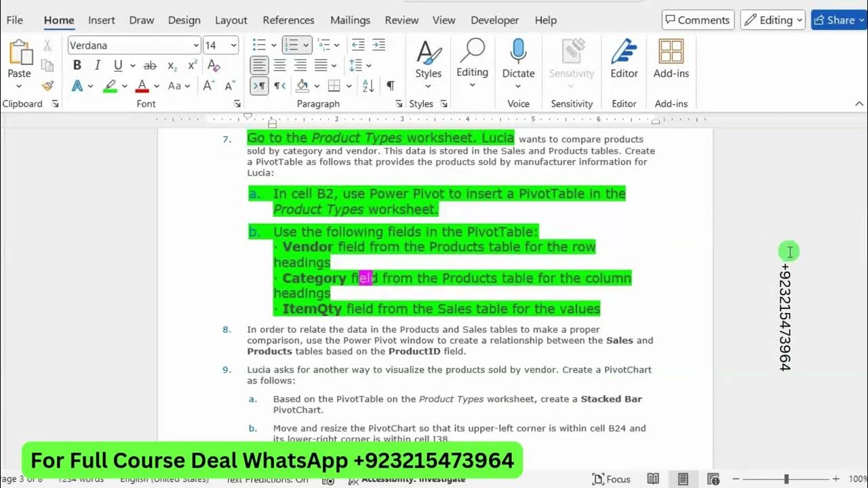Switch to Read Mode in status bar
This screenshot has width=868, height=488.
coord(653,479)
